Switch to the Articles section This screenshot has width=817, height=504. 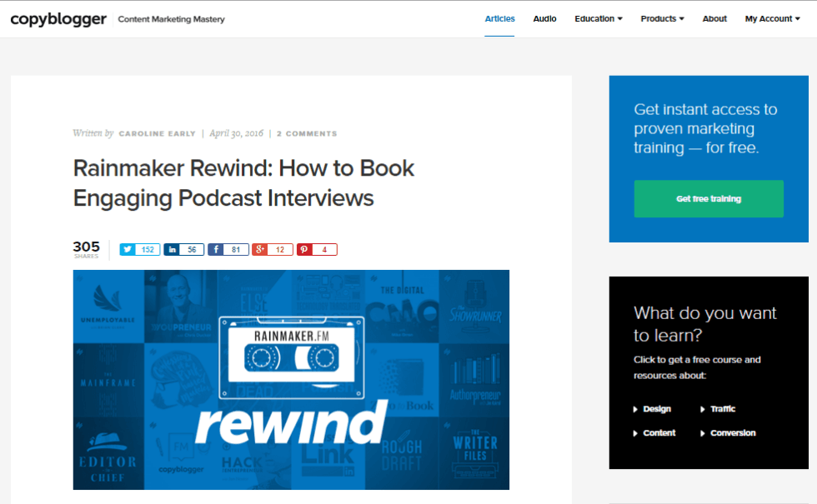tap(499, 18)
